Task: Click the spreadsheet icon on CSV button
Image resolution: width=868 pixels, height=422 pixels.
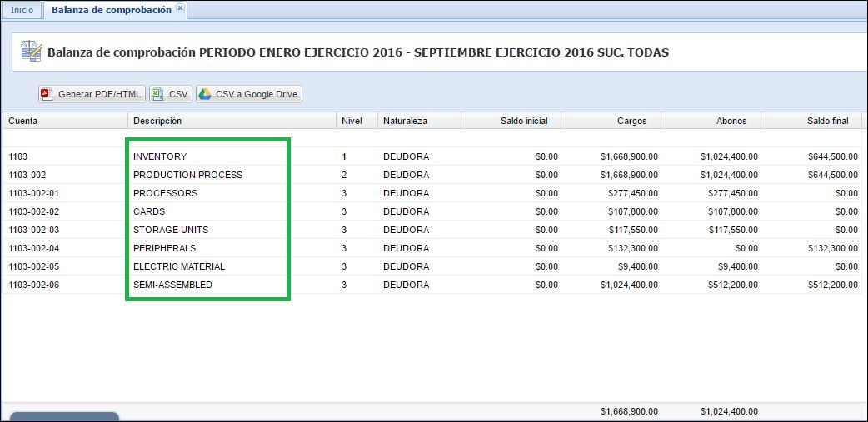Action: (x=157, y=94)
